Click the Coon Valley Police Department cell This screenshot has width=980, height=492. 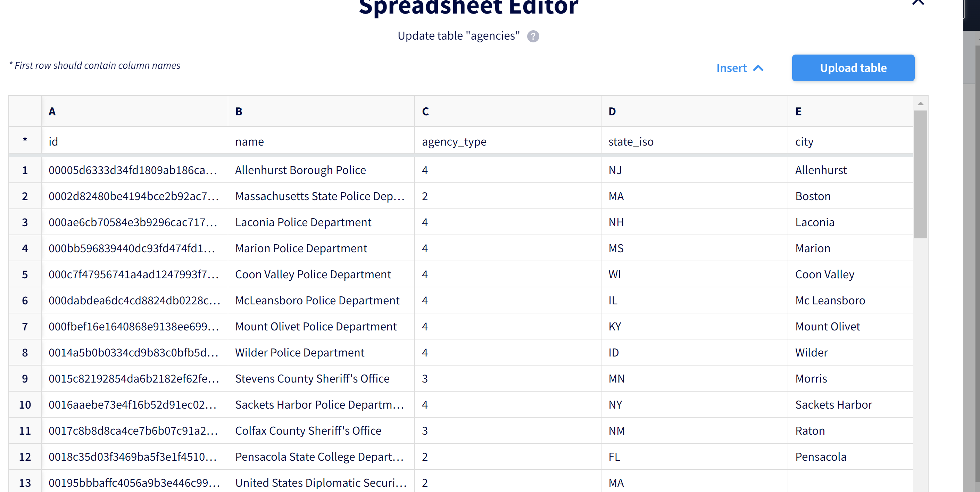[321, 274]
